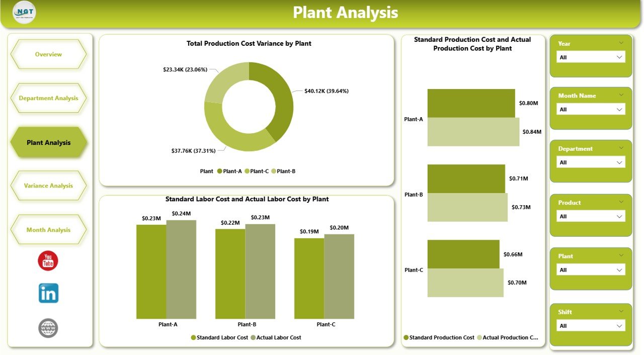
Task: Switch to the Variance Analysis page
Action: click(48, 186)
